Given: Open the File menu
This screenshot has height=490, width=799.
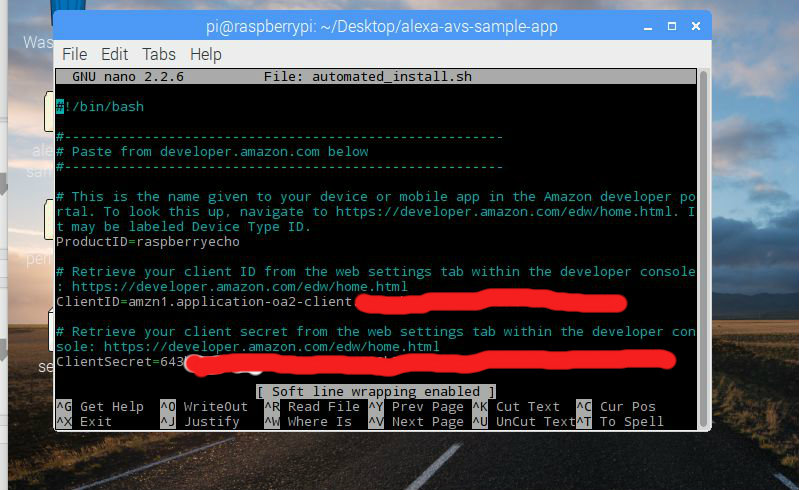Looking at the screenshot, I should pos(74,54).
